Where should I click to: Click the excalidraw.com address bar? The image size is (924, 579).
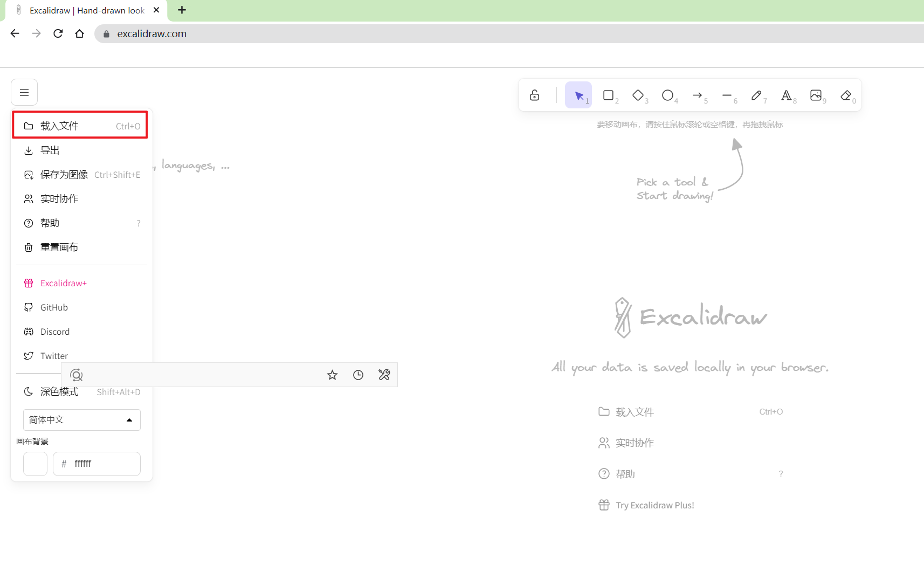[509, 33]
